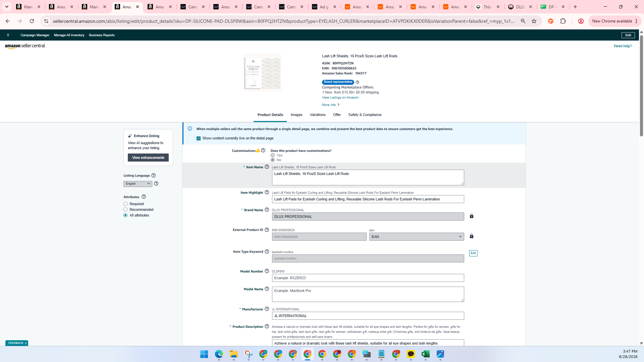The width and height of the screenshot is (644, 362).
Task: Click the Chrome reload page icon
Action: pyautogui.click(x=32, y=21)
